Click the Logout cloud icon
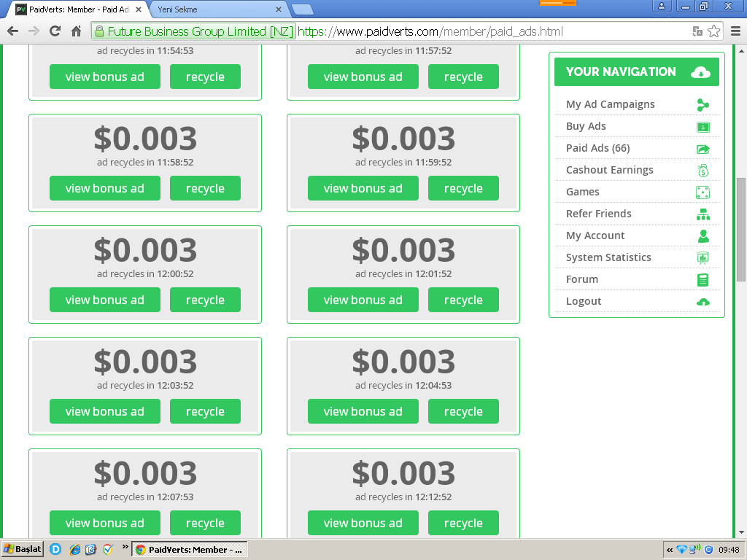Image resolution: width=747 pixels, height=560 pixels. (x=703, y=302)
